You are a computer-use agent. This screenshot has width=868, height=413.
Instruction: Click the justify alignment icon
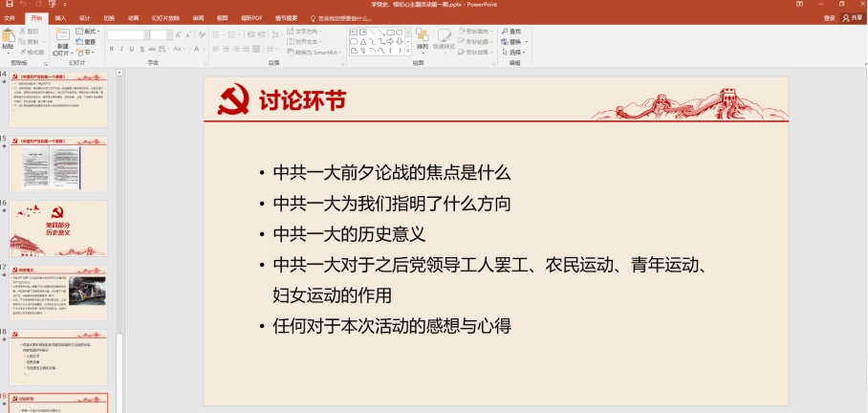tap(247, 49)
